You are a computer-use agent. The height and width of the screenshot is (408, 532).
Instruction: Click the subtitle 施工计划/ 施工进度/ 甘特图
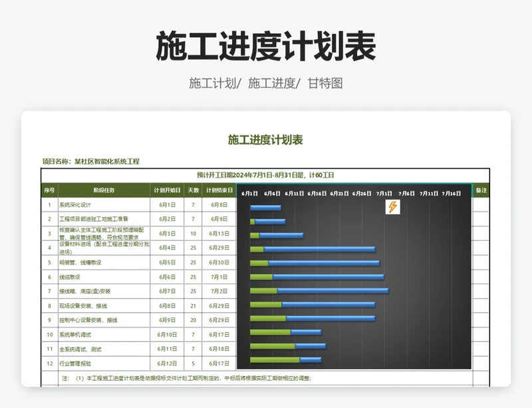pyautogui.click(x=266, y=83)
